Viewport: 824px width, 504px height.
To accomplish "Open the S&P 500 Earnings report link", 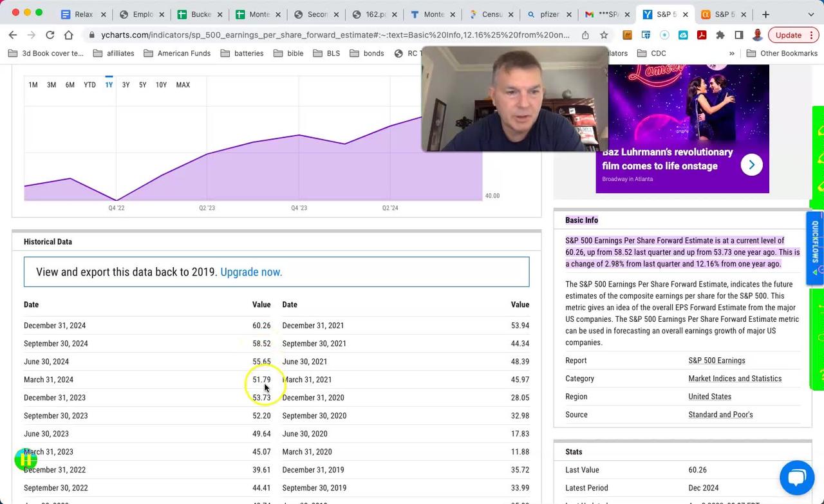I will pyautogui.click(x=716, y=360).
